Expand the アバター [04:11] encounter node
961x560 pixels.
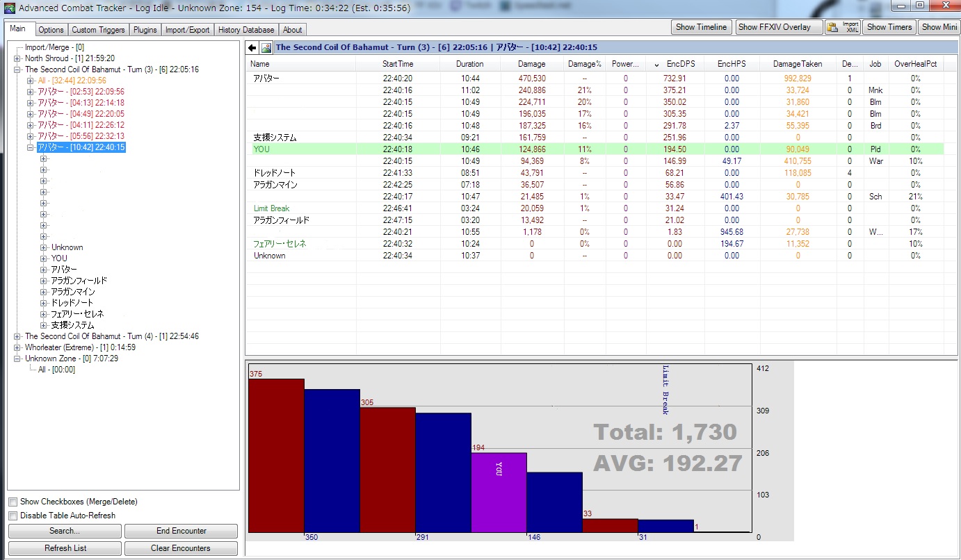pos(31,125)
